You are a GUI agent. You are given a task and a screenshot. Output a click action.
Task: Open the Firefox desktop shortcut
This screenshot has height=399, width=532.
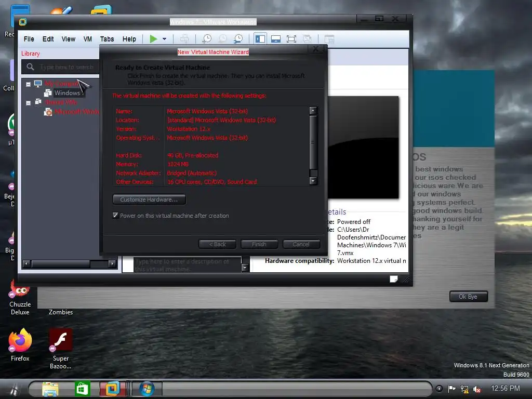pyautogui.click(x=20, y=345)
